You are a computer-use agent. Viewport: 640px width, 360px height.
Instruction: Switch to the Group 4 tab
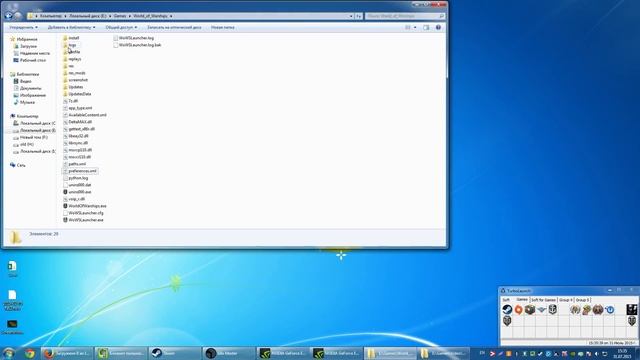coord(565,300)
